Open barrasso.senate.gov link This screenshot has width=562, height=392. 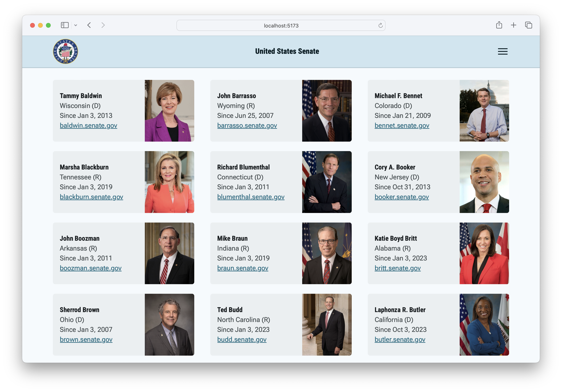[x=247, y=125]
